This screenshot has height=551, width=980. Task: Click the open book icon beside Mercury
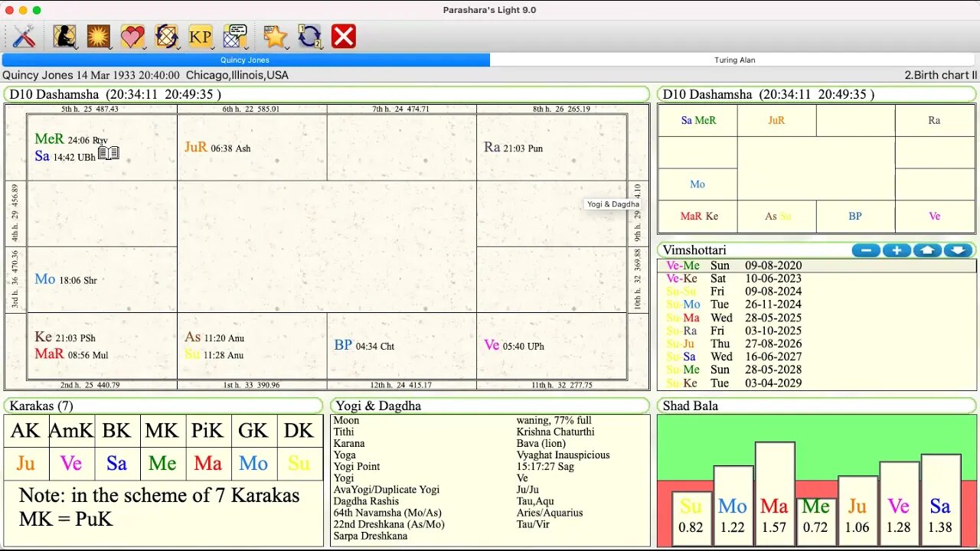(108, 153)
